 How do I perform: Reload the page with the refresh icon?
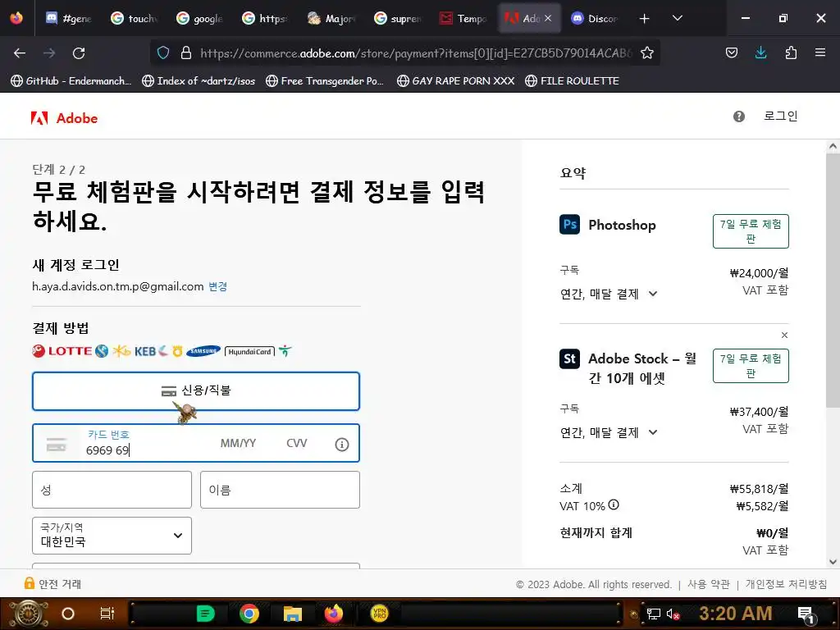[x=79, y=53]
